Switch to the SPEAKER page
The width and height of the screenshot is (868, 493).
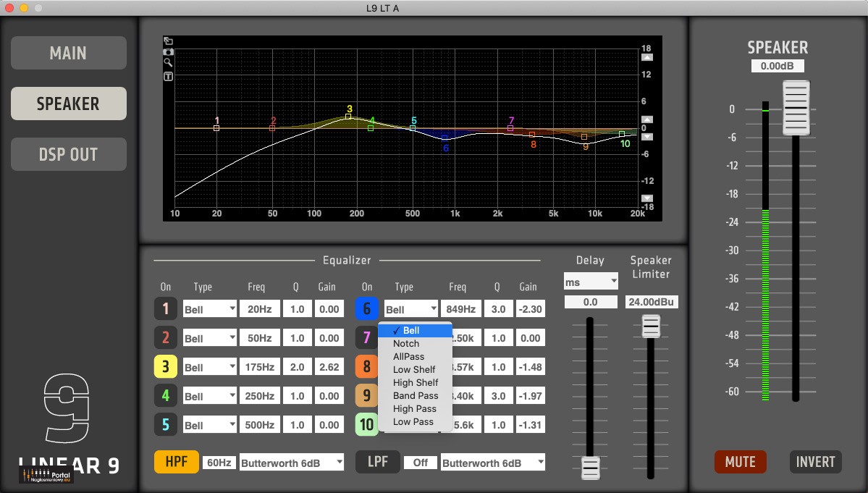[69, 104]
